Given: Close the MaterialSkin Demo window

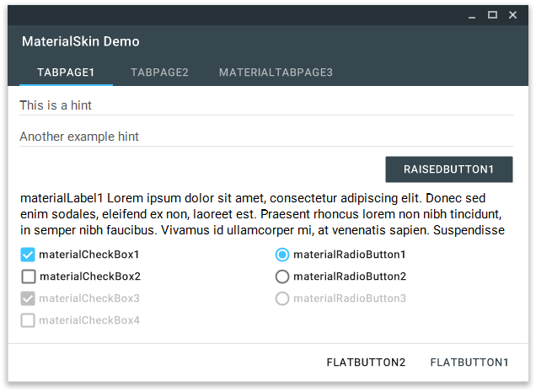Looking at the screenshot, I should pyautogui.click(x=512, y=15).
